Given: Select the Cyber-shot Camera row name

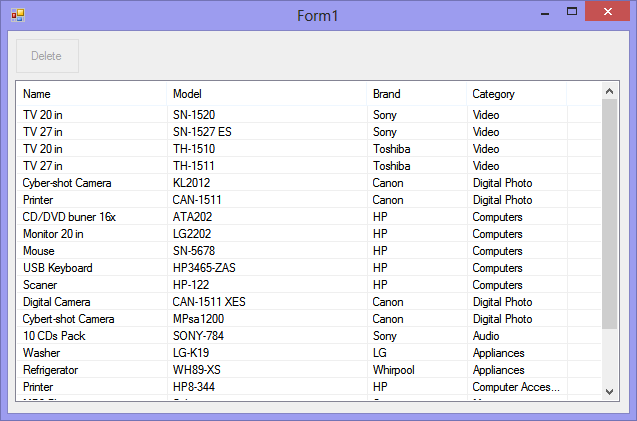Looking at the screenshot, I should click(67, 183).
